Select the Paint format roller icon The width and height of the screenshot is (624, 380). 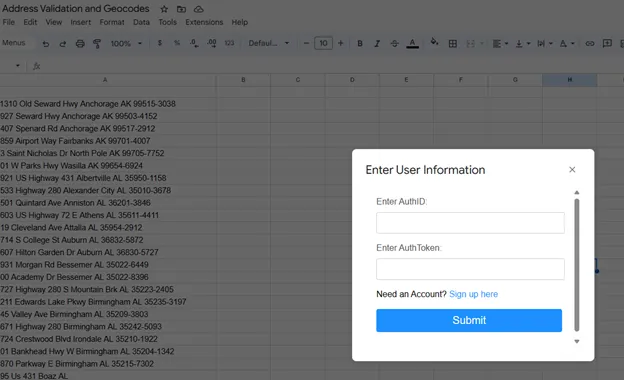tap(97, 44)
